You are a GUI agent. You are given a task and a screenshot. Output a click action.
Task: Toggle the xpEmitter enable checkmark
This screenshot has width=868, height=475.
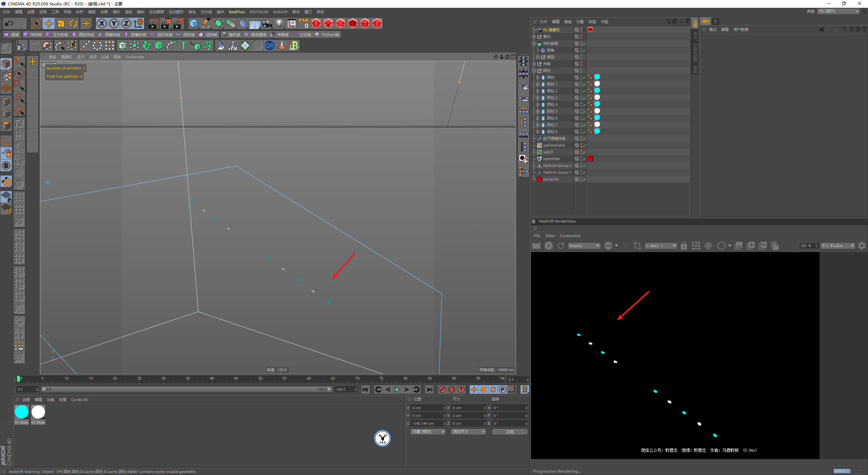point(584,159)
